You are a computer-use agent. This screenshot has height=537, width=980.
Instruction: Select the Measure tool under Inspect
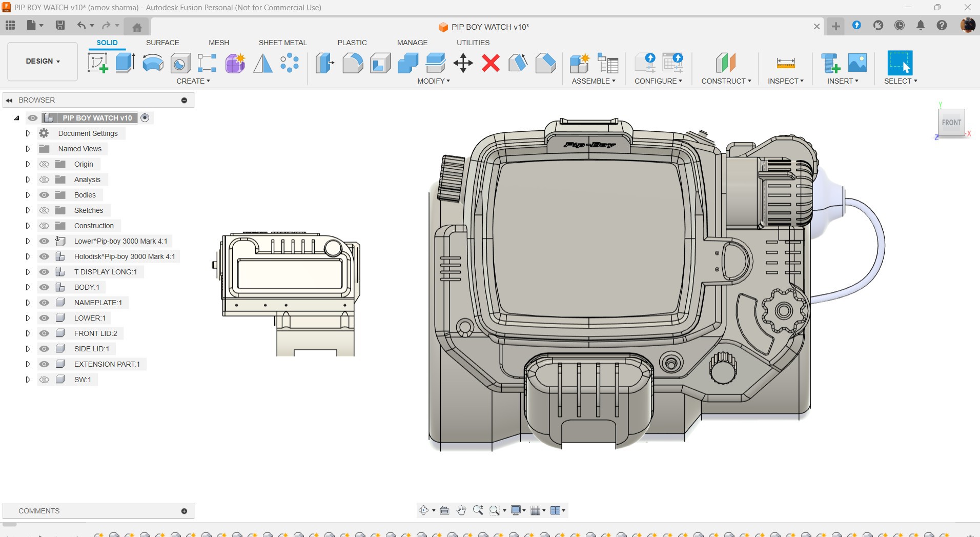click(785, 63)
